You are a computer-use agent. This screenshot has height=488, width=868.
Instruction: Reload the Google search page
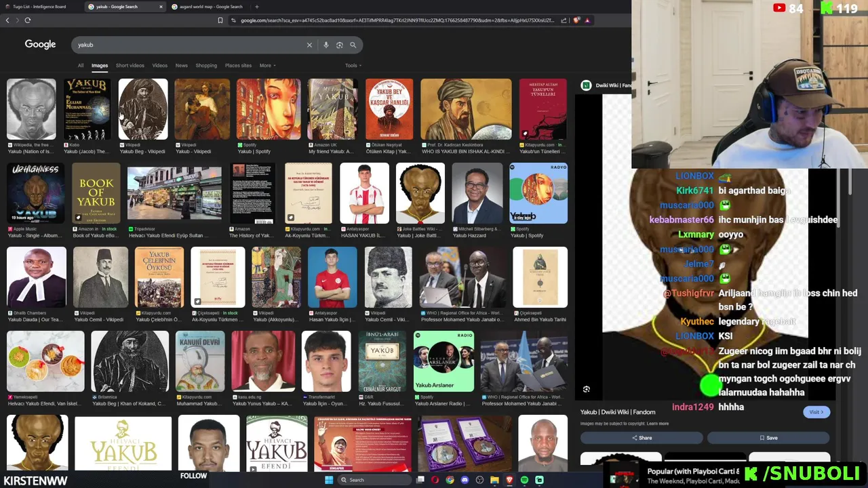(x=28, y=20)
